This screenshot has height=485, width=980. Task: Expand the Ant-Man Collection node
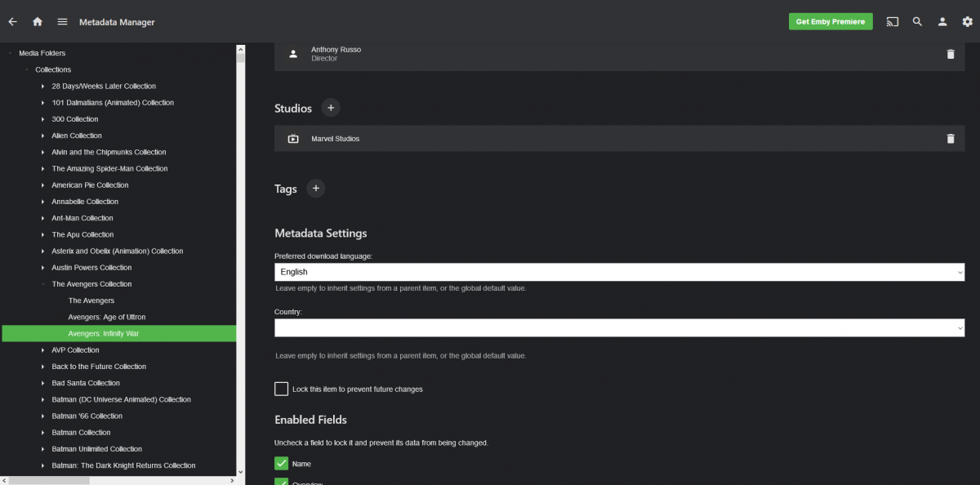[x=42, y=218]
